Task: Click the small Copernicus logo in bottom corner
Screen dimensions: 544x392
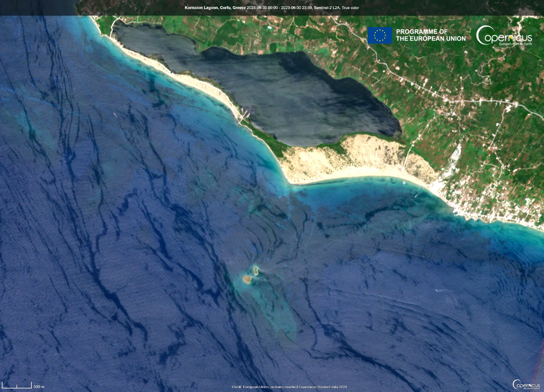Action: click(526, 385)
